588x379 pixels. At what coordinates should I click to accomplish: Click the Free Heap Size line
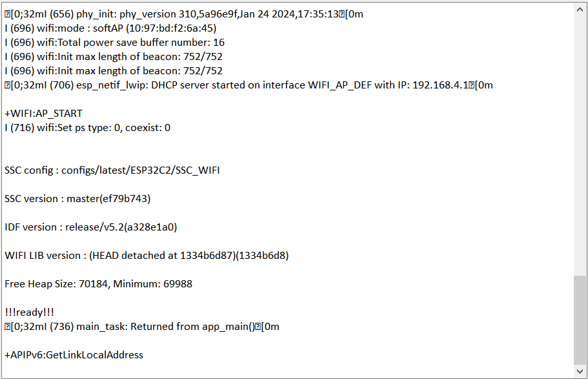98,283
